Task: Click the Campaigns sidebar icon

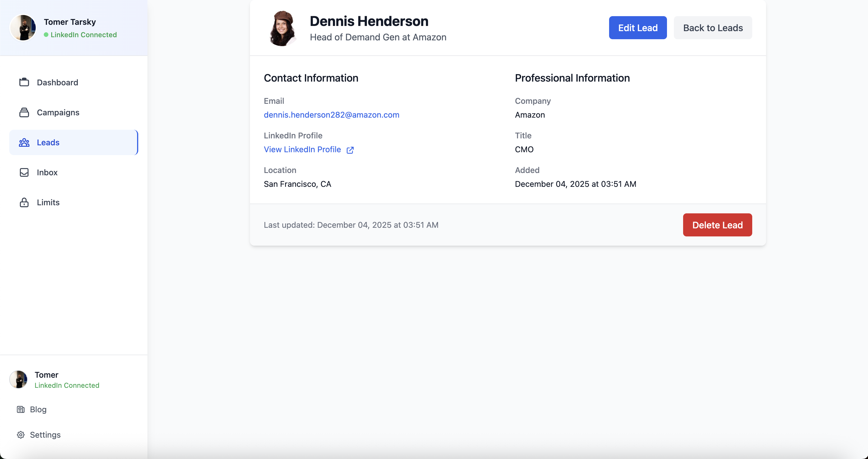Action: click(24, 112)
